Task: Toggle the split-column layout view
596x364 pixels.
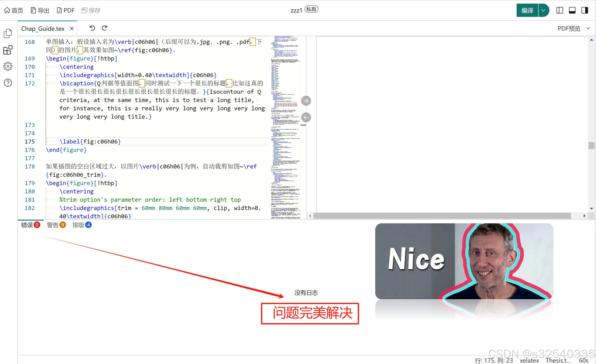Action: tap(560, 11)
